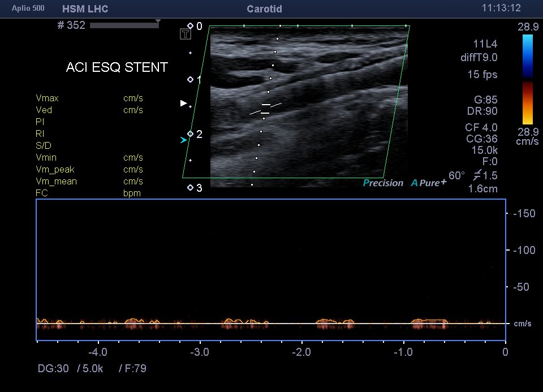Click the 11L4 transducer label
Screen dimensions: 543x392
[485, 44]
